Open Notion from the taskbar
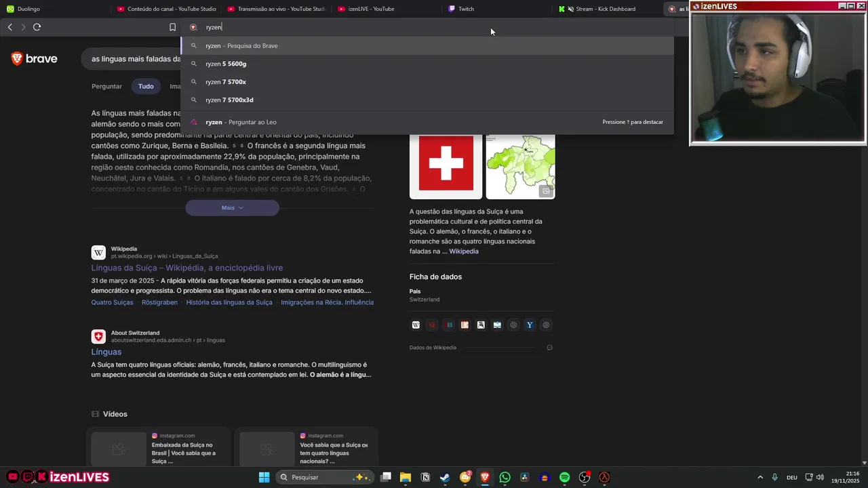The height and width of the screenshot is (488, 868). [425, 477]
